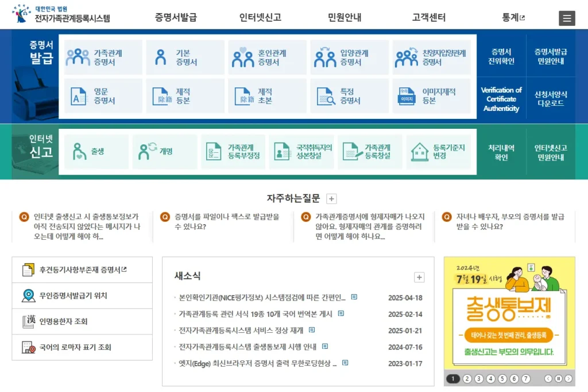This screenshot has height=392, width=588.
Task: Select the 기본 증명서 icon
Action: coord(161,57)
